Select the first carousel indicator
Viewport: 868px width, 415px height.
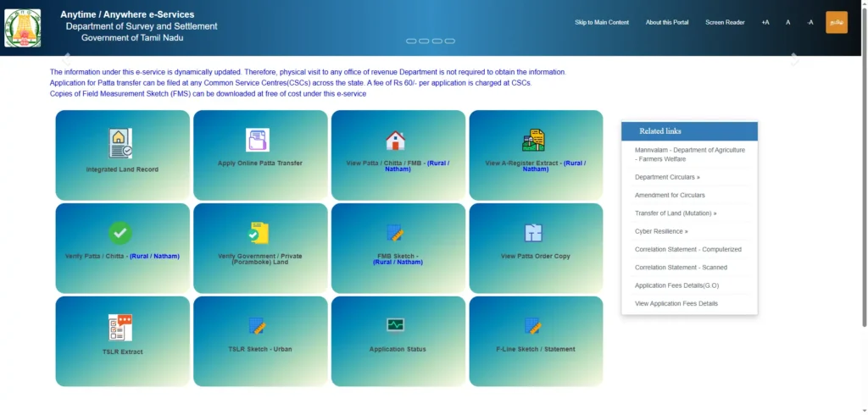(x=411, y=41)
